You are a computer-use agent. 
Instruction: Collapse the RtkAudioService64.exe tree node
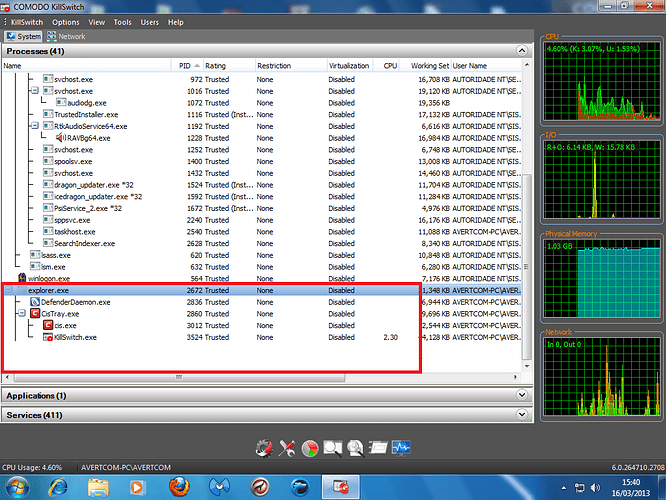(35, 126)
